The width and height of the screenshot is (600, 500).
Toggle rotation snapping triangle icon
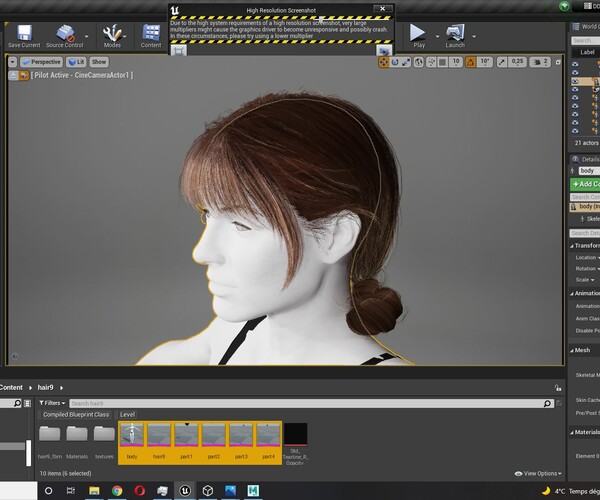[471, 62]
